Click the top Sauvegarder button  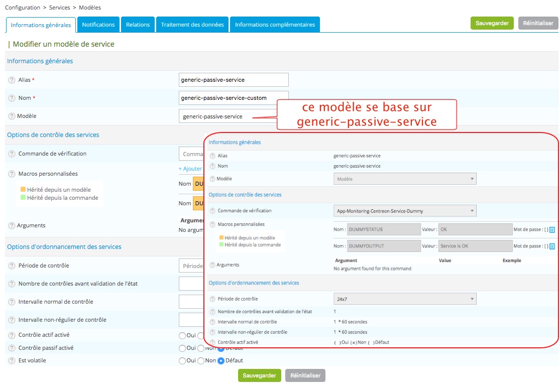(x=492, y=23)
